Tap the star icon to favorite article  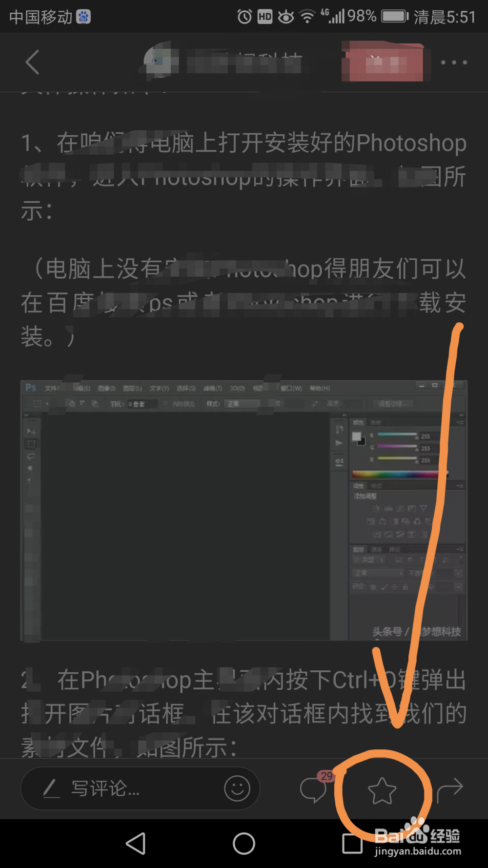(x=382, y=790)
